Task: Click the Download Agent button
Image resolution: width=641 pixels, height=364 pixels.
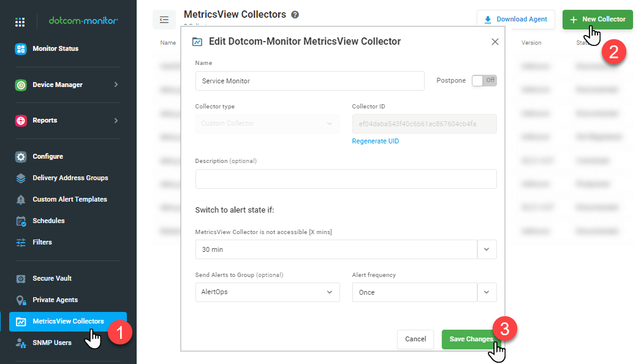Action: pyautogui.click(x=515, y=20)
